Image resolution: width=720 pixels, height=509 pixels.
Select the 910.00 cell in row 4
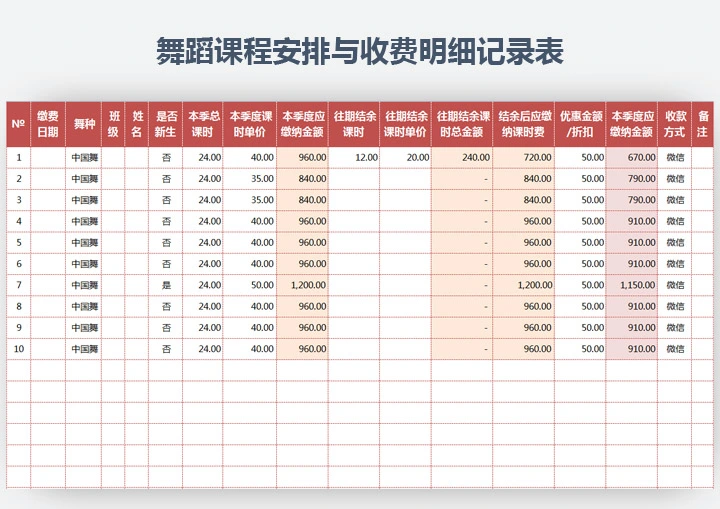point(632,221)
